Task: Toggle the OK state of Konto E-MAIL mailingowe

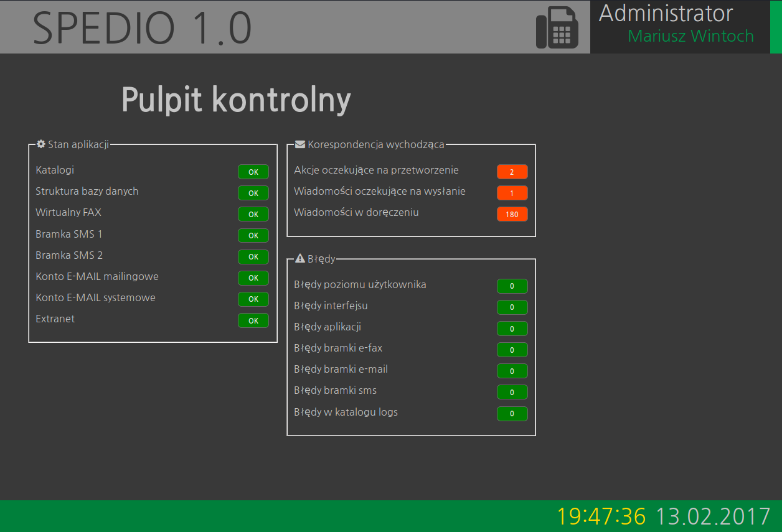Action: coord(253,278)
